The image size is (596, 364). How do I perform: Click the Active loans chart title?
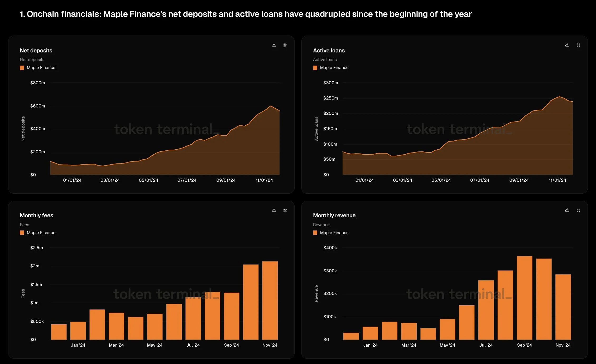329,50
